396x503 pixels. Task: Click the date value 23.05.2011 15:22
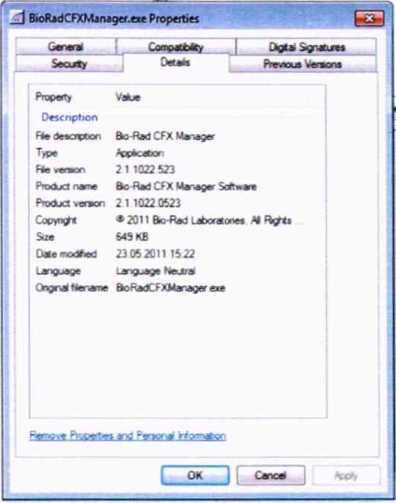click(x=155, y=254)
